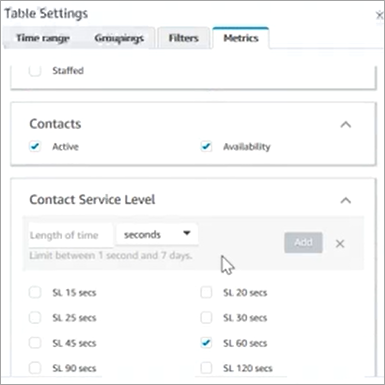
Task: Tick the SL 45 secs checkbox
Action: coord(35,343)
